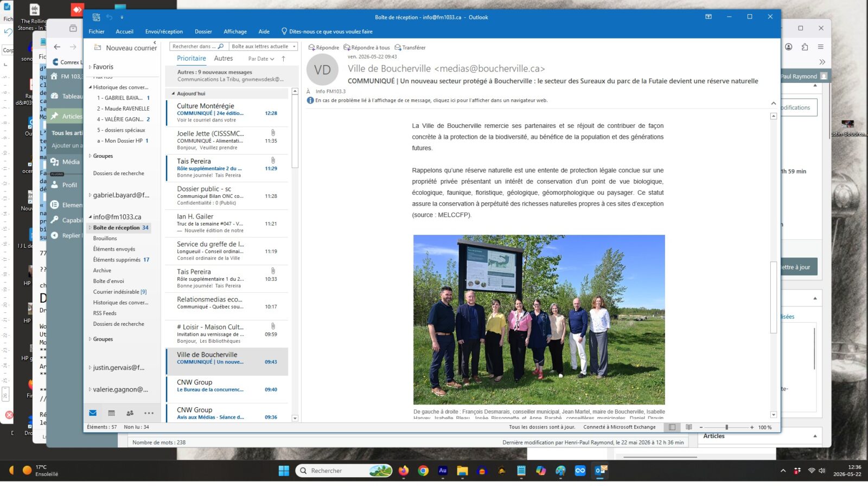Open the 'Boîte aux lettres actuelle' scope dropdown
Image resolution: width=868 pixels, height=488 pixels.
[264, 47]
